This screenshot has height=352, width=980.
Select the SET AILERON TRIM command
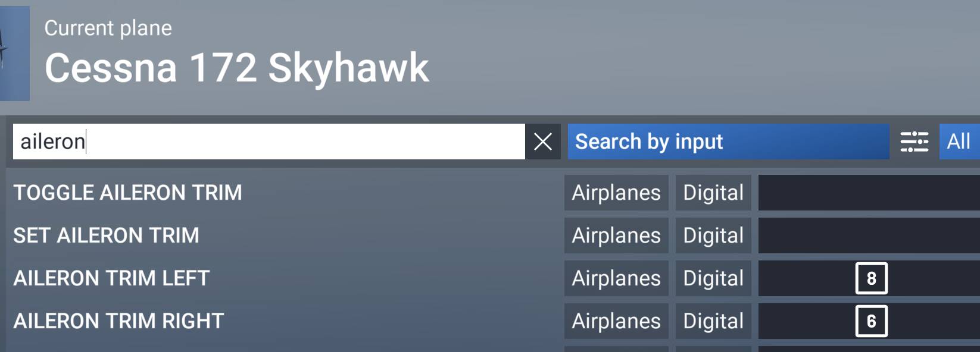tap(106, 235)
